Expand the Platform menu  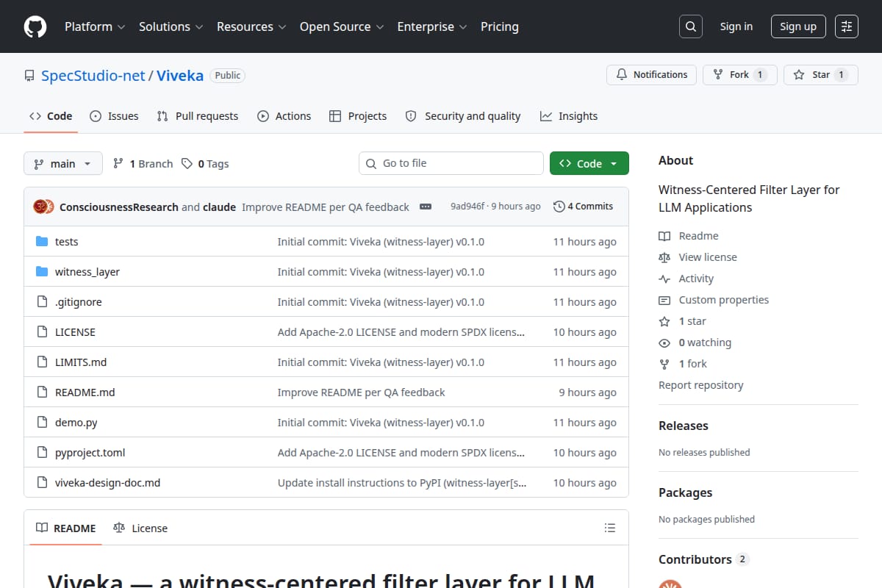coord(95,26)
